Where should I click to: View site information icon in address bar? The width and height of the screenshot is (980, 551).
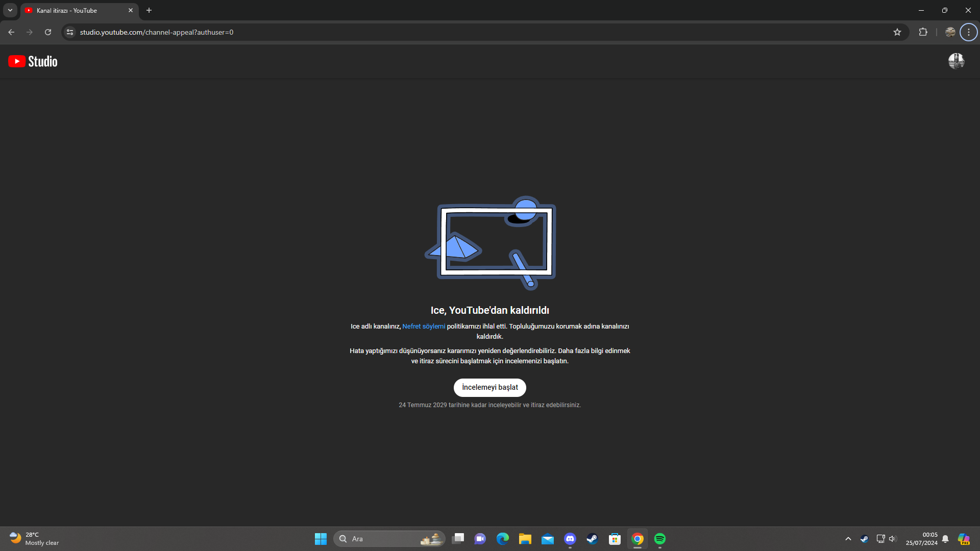click(70, 32)
